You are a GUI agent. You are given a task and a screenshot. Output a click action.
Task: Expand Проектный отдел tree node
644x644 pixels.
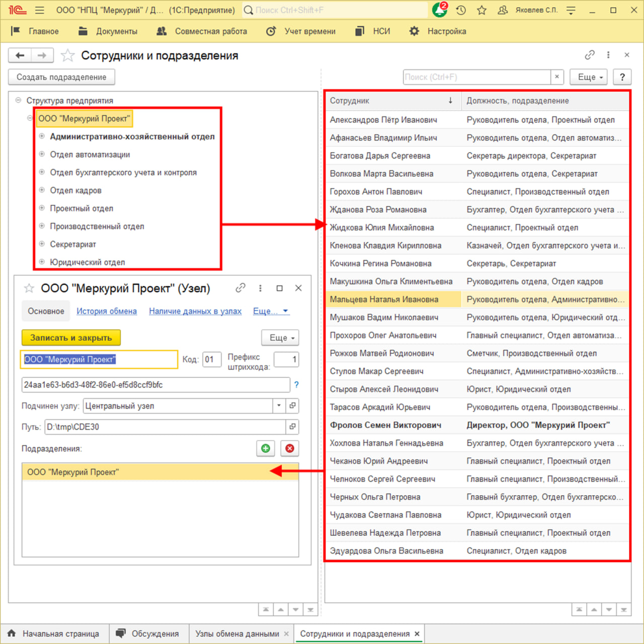(x=42, y=208)
